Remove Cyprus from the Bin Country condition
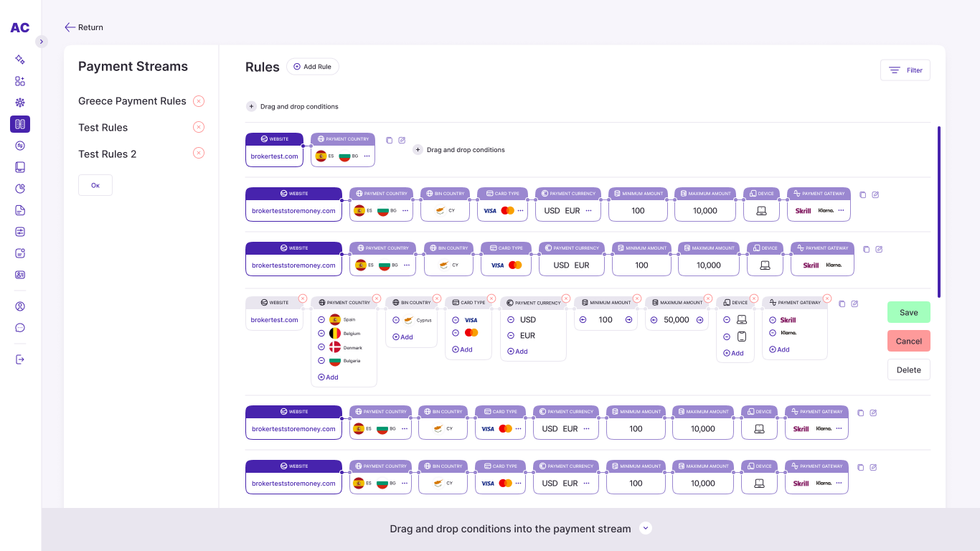This screenshot has height=551, width=980. pyautogui.click(x=396, y=320)
